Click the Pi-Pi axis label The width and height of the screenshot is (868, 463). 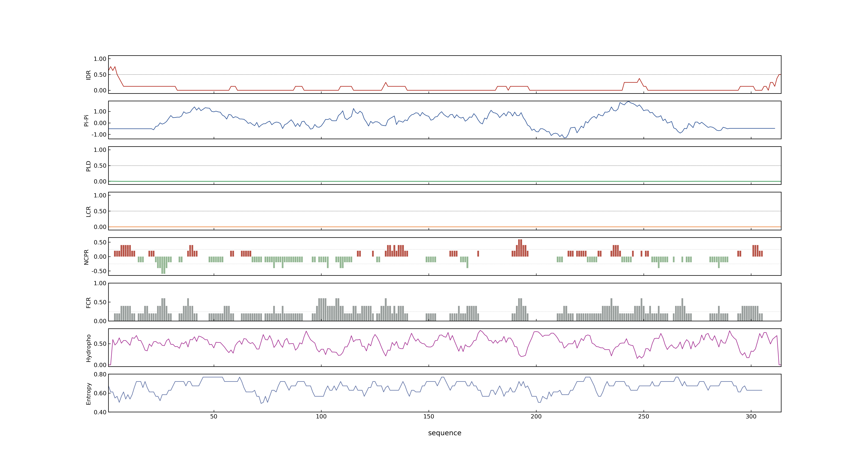[x=86, y=120]
